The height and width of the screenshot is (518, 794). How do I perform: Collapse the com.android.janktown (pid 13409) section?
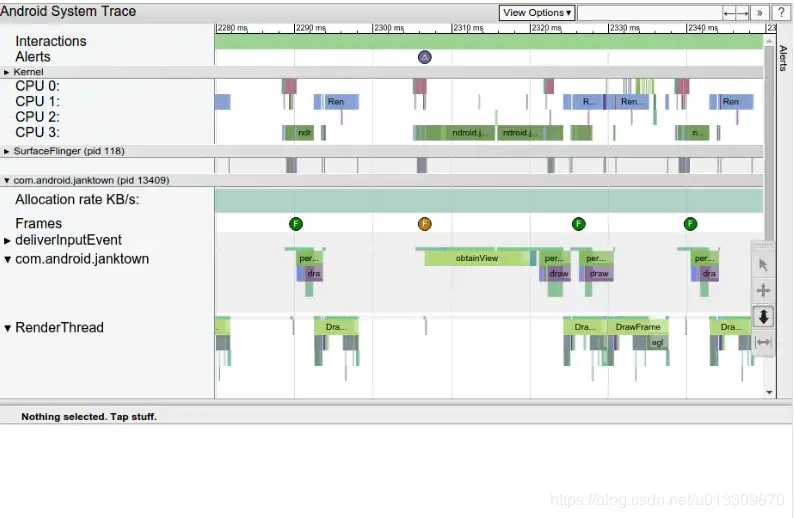click(x=7, y=180)
